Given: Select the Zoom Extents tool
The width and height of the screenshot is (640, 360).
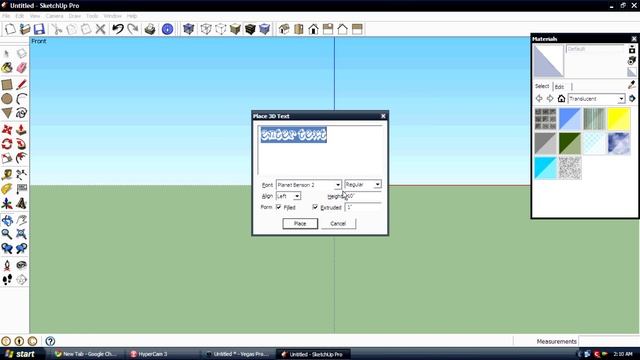Looking at the screenshot, I should click(22, 234).
